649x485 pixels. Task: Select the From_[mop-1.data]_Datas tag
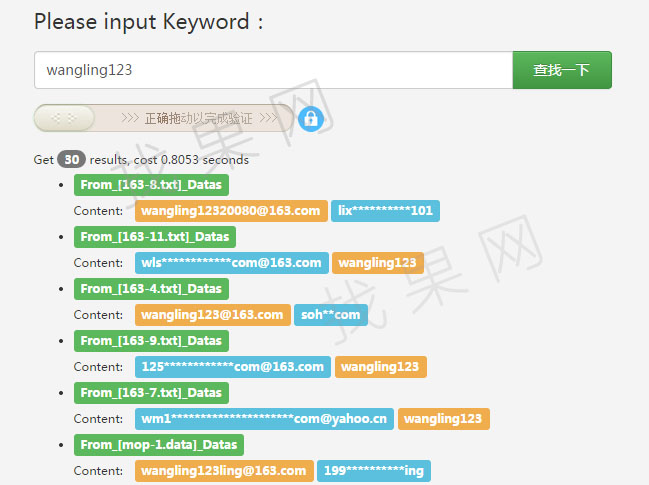coord(159,445)
